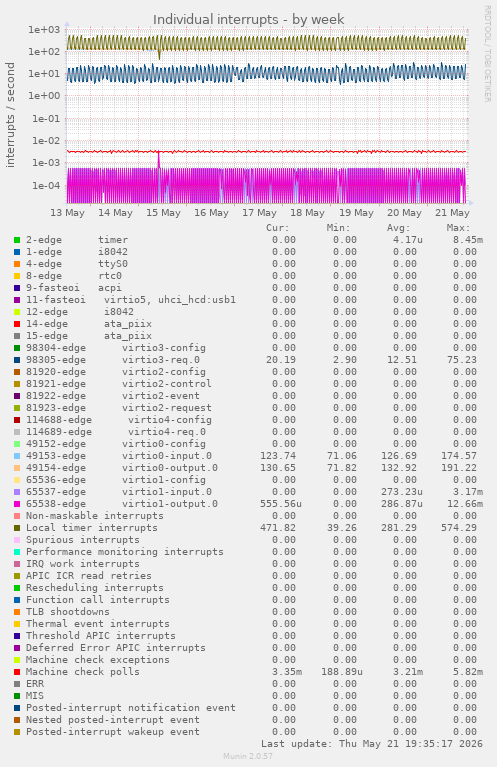Click the red swatch for Machine check polls

pyautogui.click(x=17, y=672)
